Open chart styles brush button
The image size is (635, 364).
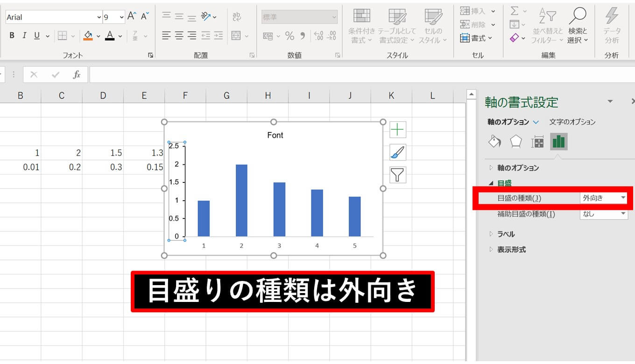[397, 152]
